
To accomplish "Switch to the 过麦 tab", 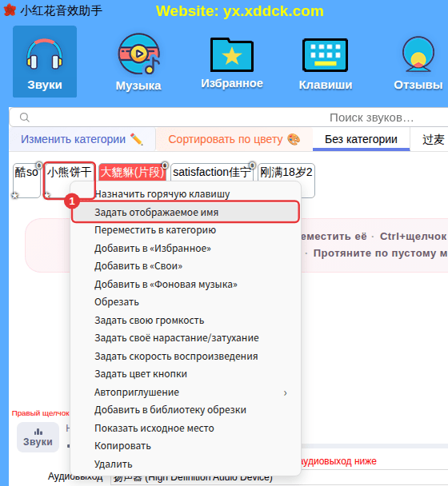I will click(433, 139).
